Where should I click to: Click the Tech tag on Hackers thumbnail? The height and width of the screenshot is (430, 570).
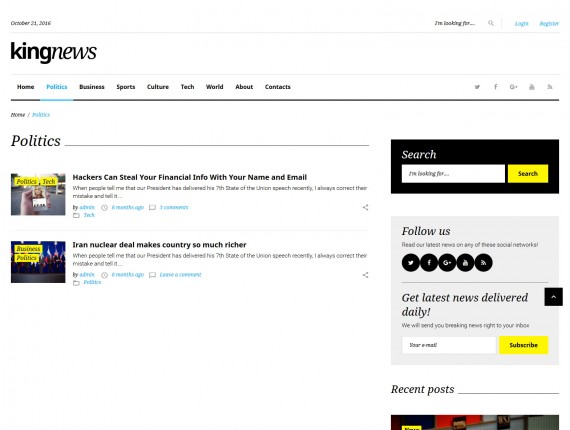click(49, 181)
